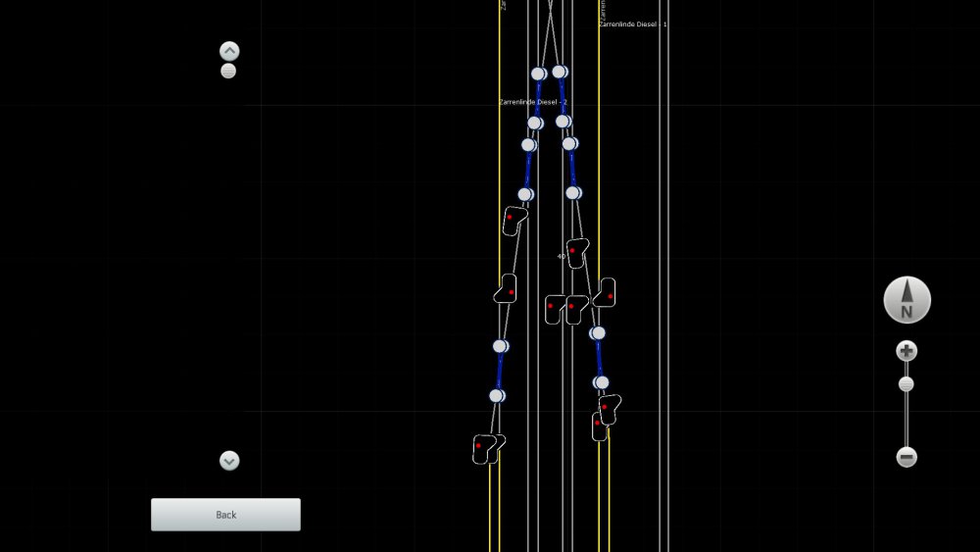Click the zoom slider handle
Screen dimensions: 980x552
tap(906, 384)
